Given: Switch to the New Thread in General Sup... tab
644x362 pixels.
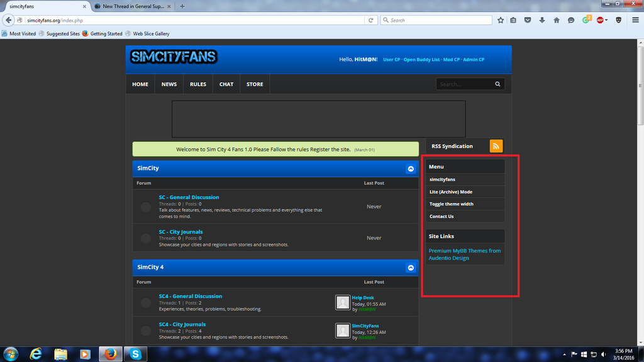Looking at the screenshot, I should [x=133, y=6].
